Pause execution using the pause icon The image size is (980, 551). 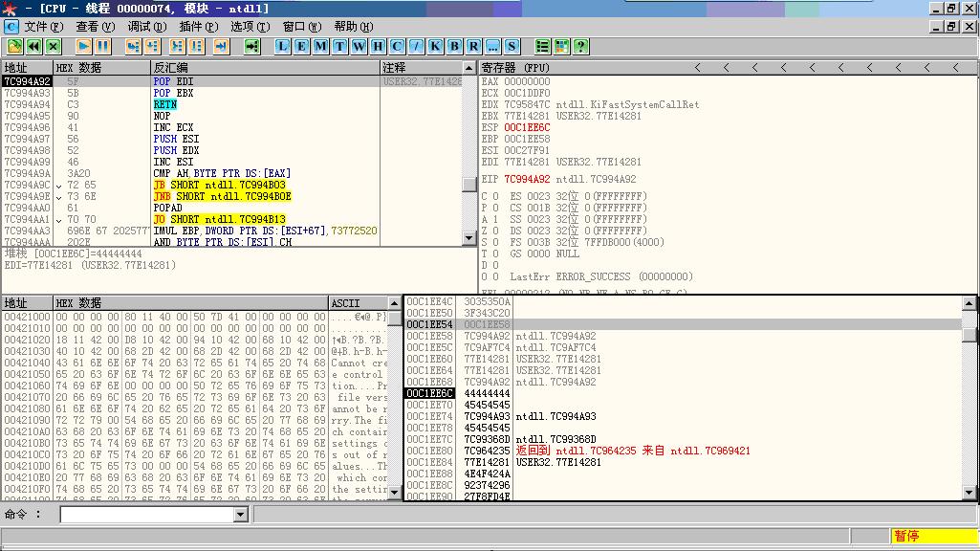point(102,46)
